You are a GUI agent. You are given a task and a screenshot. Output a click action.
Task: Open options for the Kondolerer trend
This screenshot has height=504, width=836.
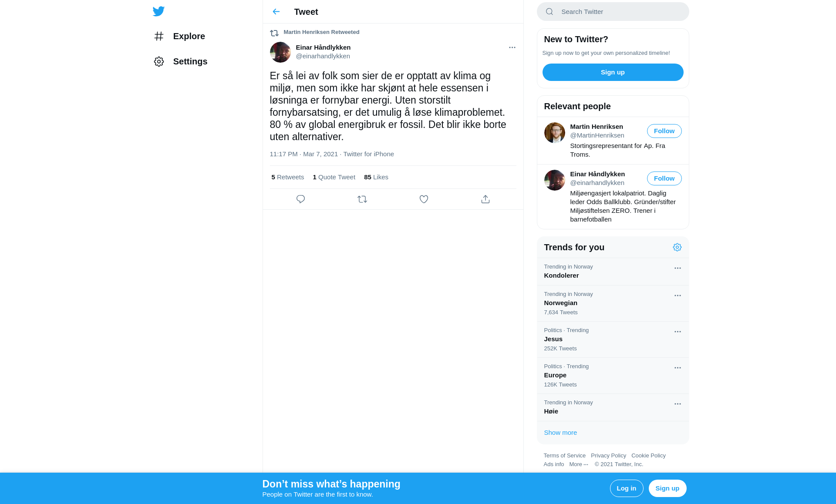coord(678,268)
